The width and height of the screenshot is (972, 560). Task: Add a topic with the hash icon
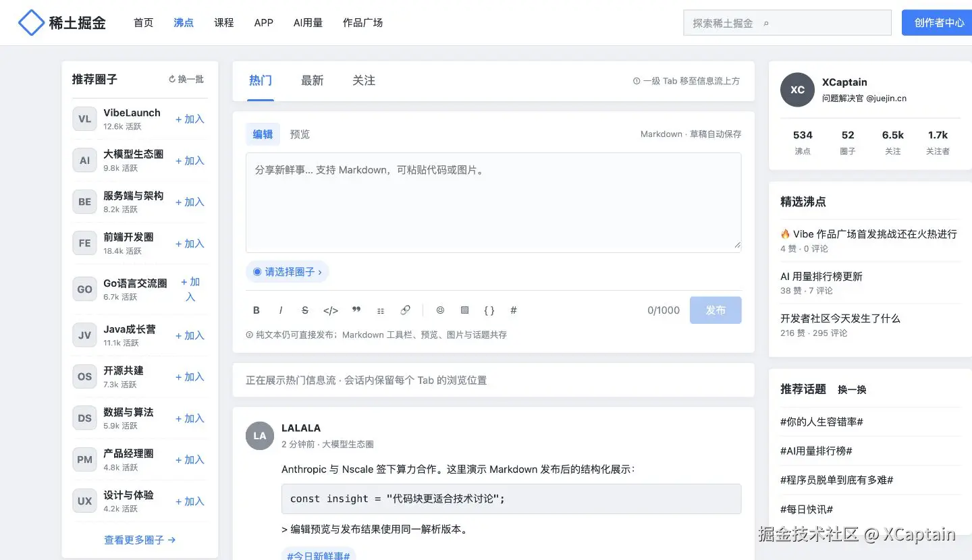point(514,310)
